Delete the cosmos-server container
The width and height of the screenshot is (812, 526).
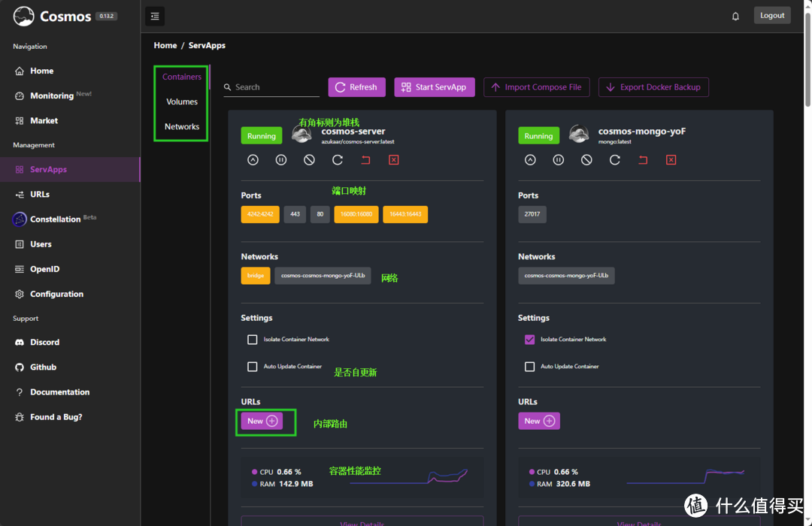(393, 160)
